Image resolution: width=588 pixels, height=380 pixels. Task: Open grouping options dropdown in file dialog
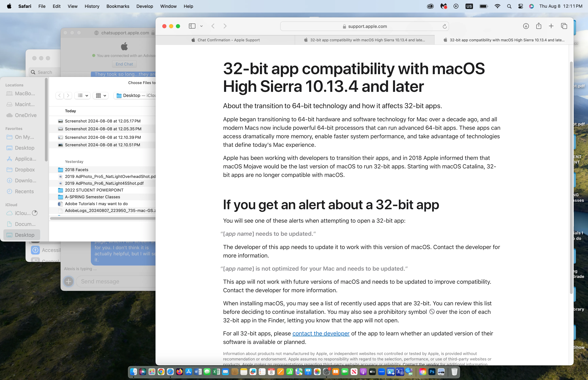click(x=101, y=95)
